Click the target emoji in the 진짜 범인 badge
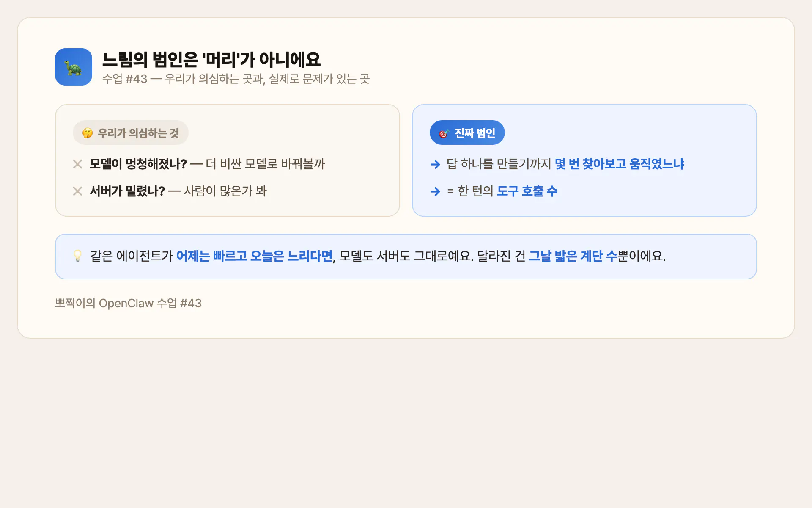This screenshot has width=812, height=508. click(444, 133)
